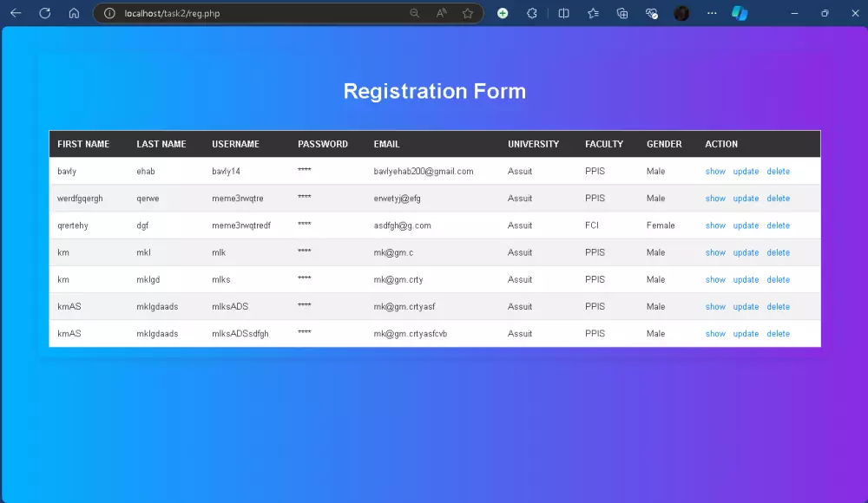Open Browser Essentials from the toolbar
Viewport: 868px width, 503px height.
pyautogui.click(x=652, y=13)
